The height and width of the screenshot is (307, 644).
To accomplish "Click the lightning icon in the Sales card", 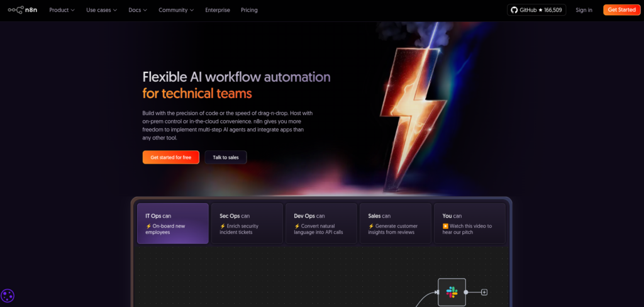I will (x=371, y=226).
